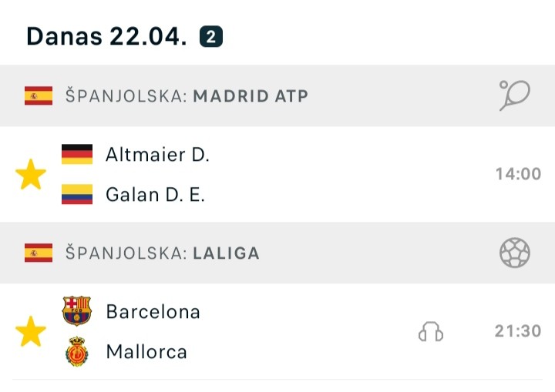
Task: Open player Altmaier D. details
Action: point(157,155)
